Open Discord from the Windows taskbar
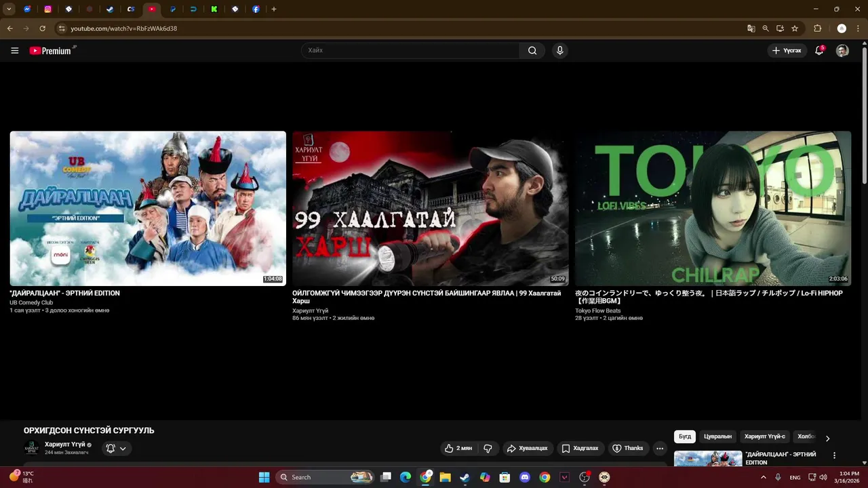 point(524,477)
